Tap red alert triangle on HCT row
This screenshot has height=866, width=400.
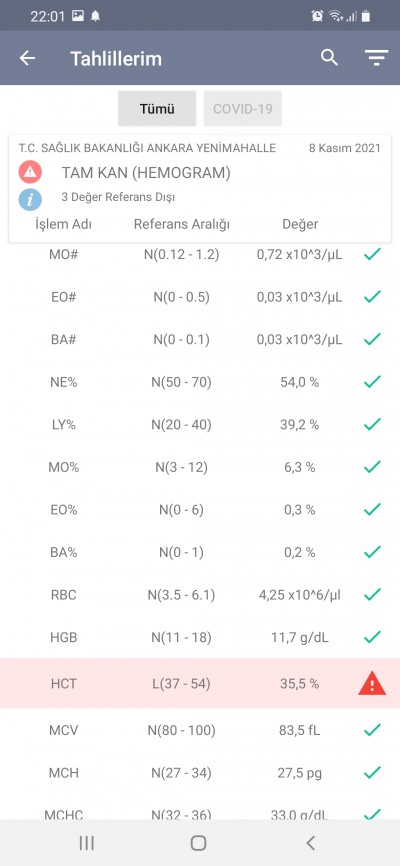pos(372,684)
